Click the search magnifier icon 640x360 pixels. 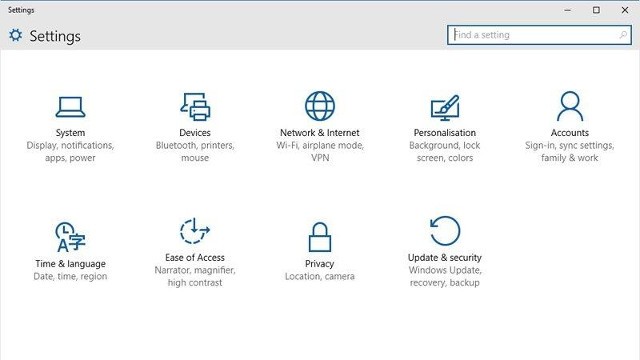tap(623, 35)
